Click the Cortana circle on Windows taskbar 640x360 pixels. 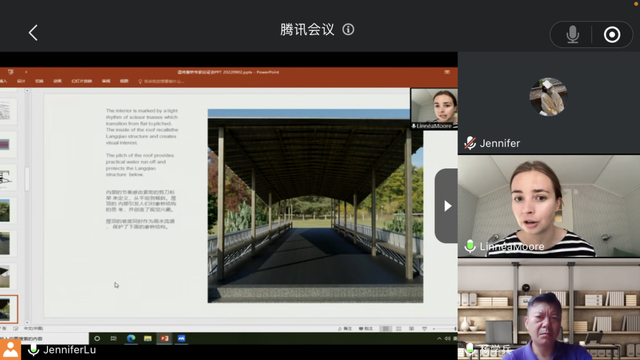(97, 338)
